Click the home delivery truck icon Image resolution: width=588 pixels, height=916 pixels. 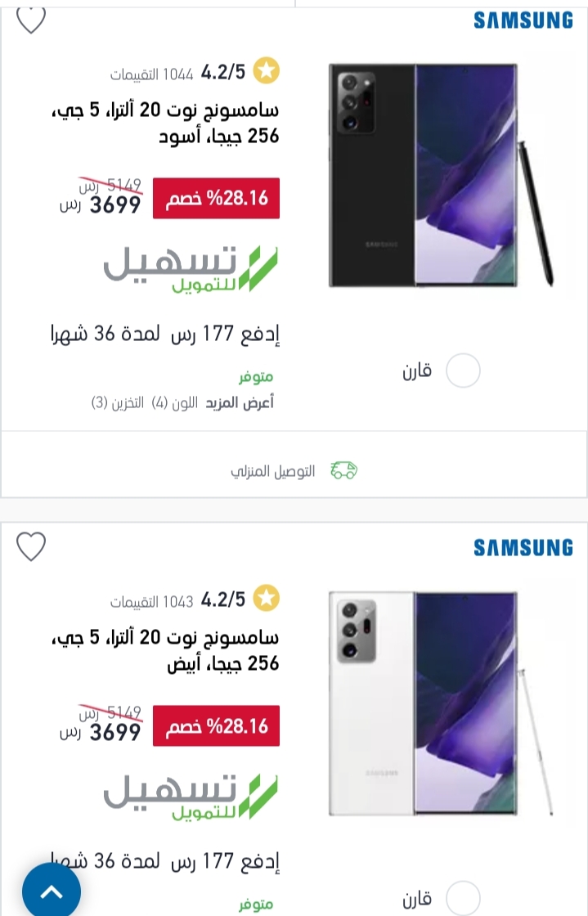pyautogui.click(x=344, y=470)
